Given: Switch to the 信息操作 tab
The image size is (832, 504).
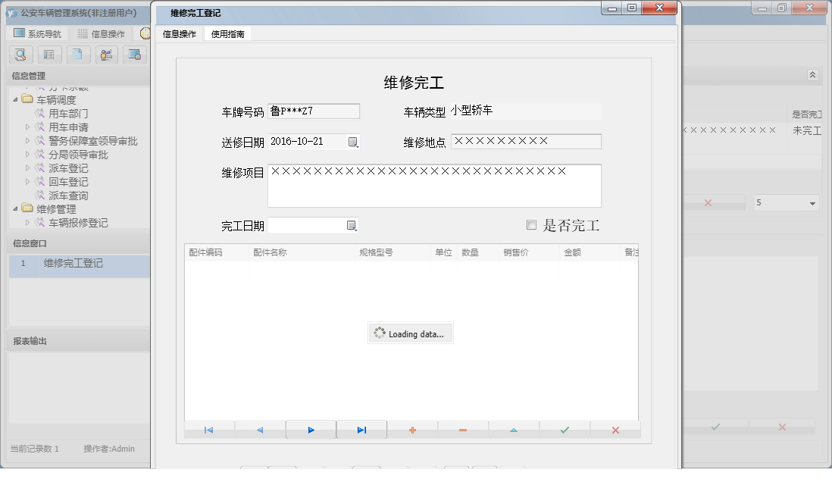Looking at the screenshot, I should click(180, 33).
